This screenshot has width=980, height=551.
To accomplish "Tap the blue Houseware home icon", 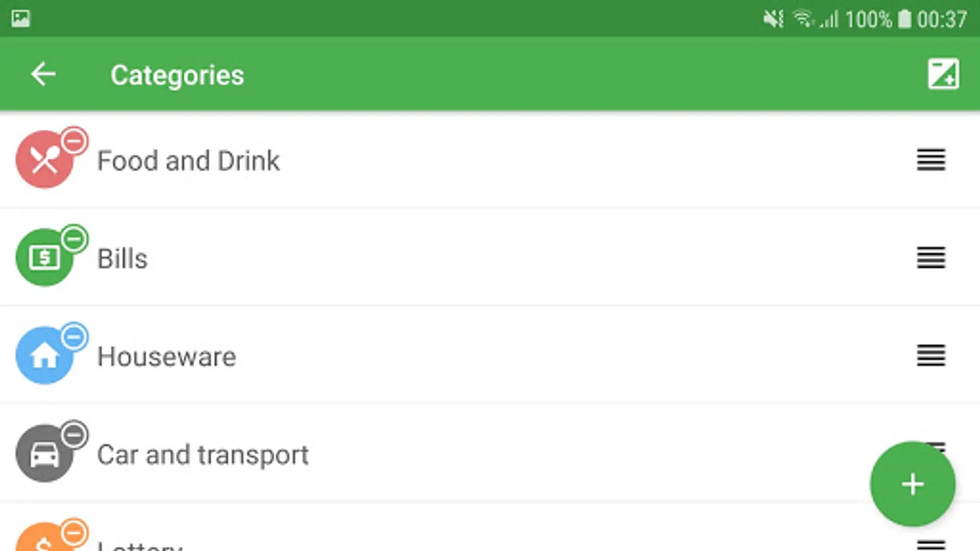I will (45, 356).
